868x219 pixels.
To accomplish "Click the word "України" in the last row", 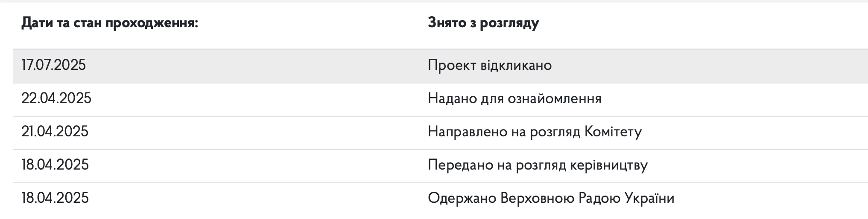I will click(649, 198).
